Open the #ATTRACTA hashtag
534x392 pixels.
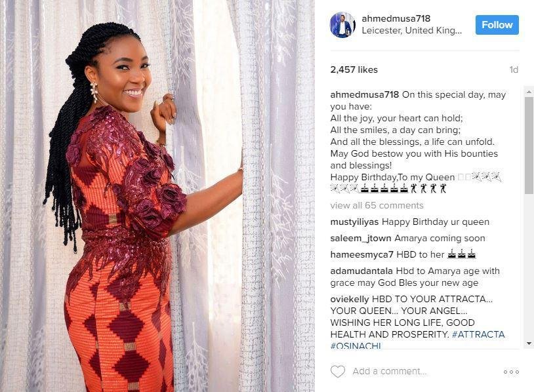click(x=478, y=334)
